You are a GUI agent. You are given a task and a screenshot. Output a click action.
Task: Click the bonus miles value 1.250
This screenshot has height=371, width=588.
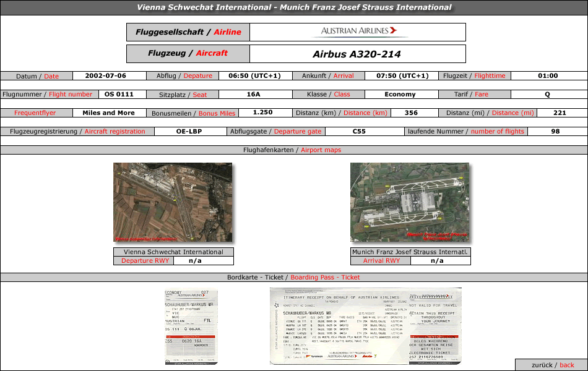(263, 113)
